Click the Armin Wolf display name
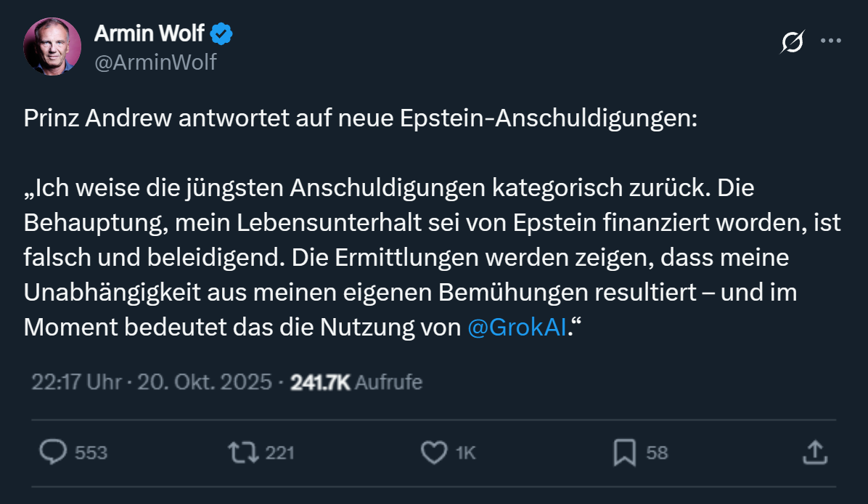 149,33
